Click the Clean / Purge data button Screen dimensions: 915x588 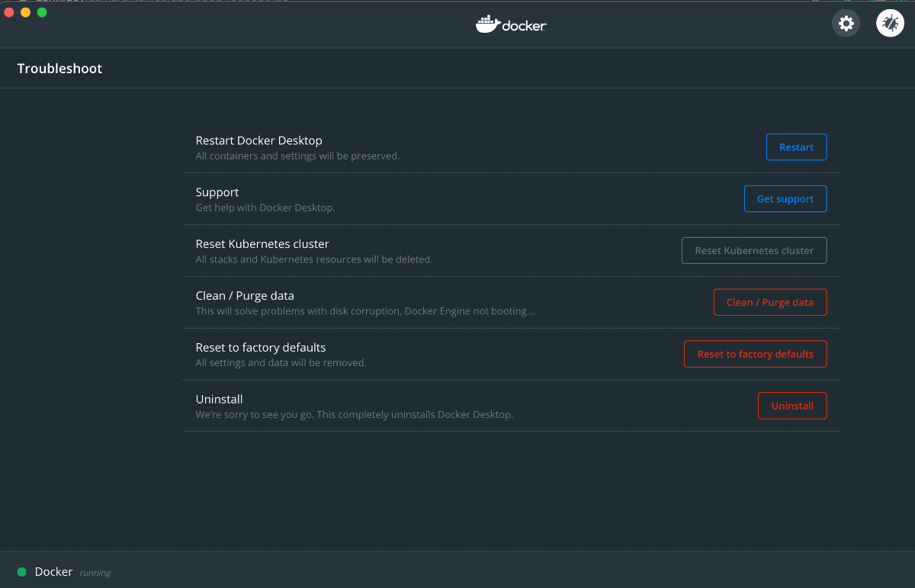(x=770, y=302)
